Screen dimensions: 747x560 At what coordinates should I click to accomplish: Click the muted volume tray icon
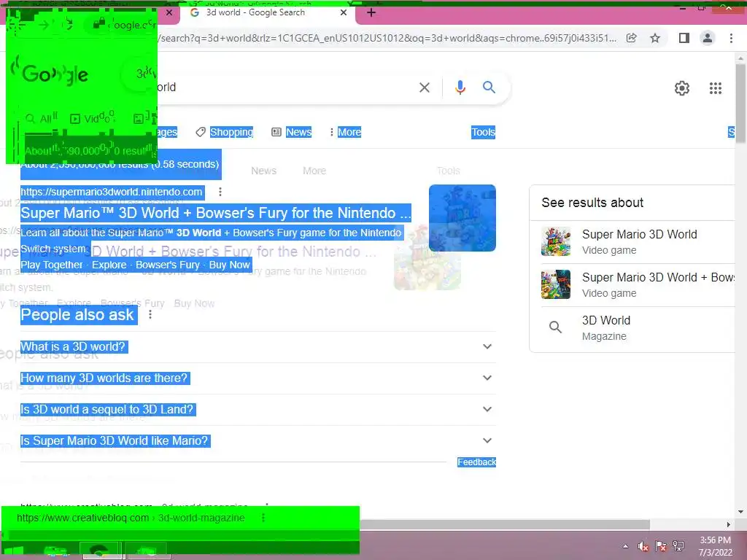click(643, 546)
